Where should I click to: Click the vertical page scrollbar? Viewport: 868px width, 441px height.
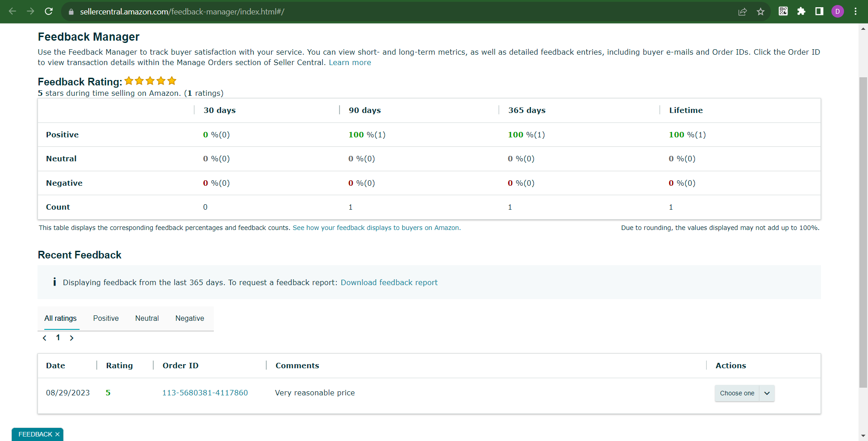pos(863,232)
